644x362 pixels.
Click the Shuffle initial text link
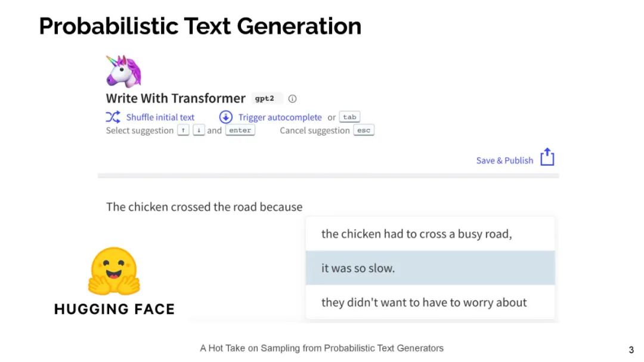pyautogui.click(x=160, y=117)
